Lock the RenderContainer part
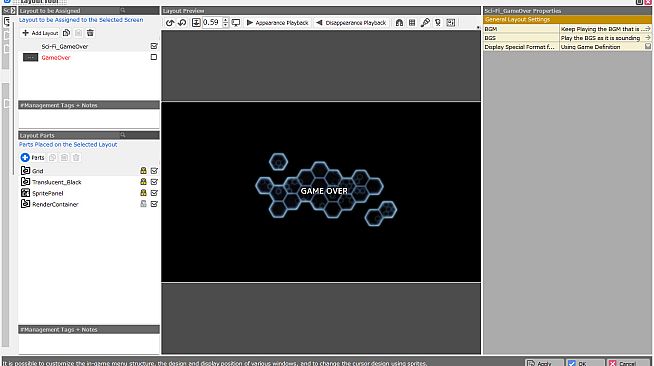Image resolution: width=654 pixels, height=366 pixels. tap(143, 204)
